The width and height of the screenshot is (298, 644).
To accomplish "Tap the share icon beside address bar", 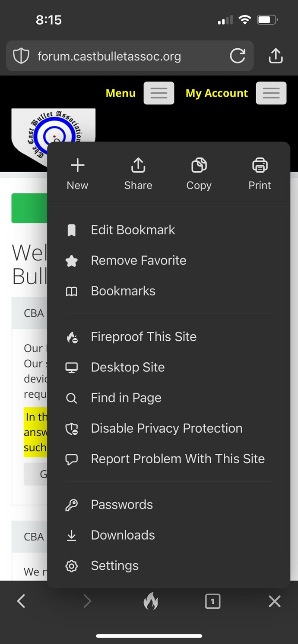I will point(276,56).
